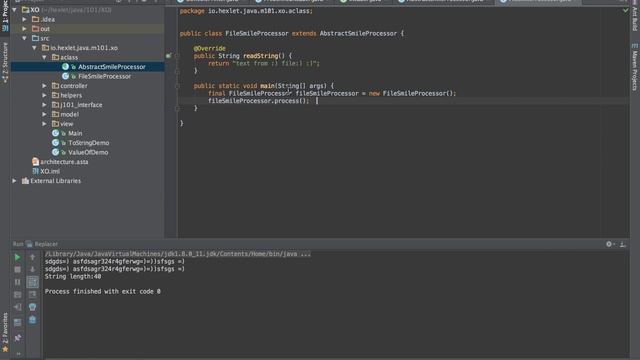Viewport: 640px width, 360px height.
Task: Click the return statement string literal
Action: pos(276,64)
